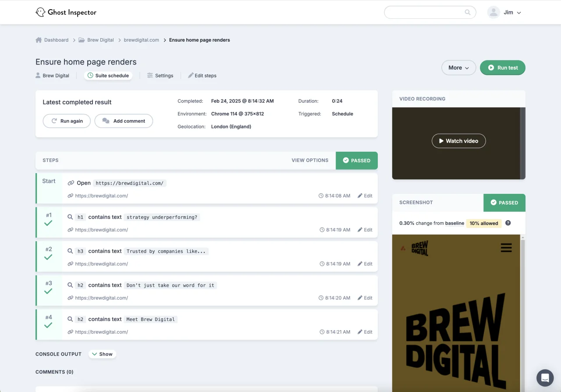Expand console output with Show
The width and height of the screenshot is (561, 392).
point(102,354)
